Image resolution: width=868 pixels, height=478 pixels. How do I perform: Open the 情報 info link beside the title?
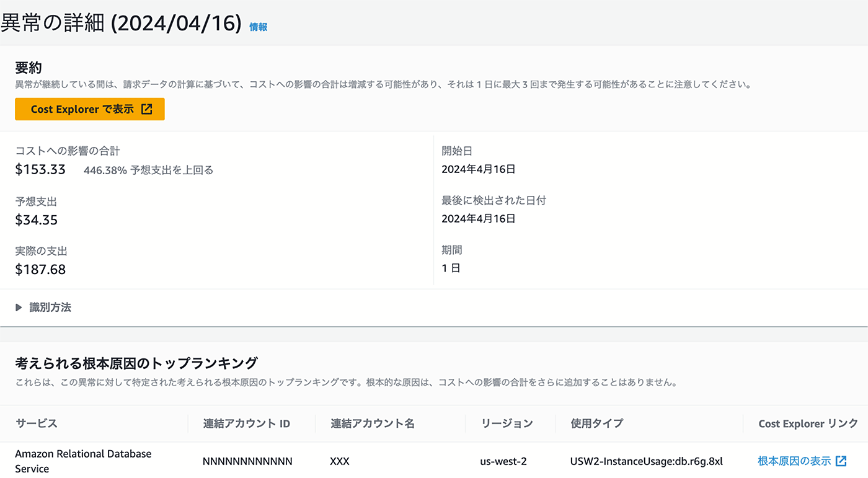[258, 27]
